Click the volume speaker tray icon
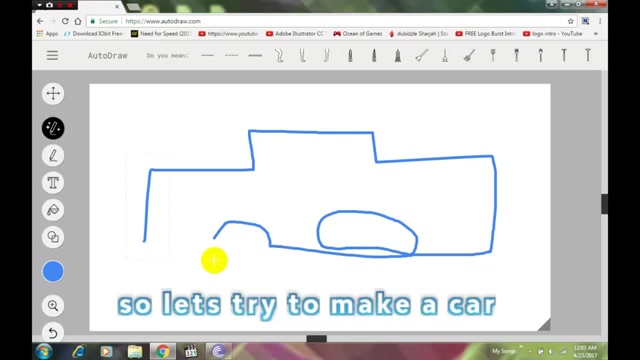 coord(551,351)
